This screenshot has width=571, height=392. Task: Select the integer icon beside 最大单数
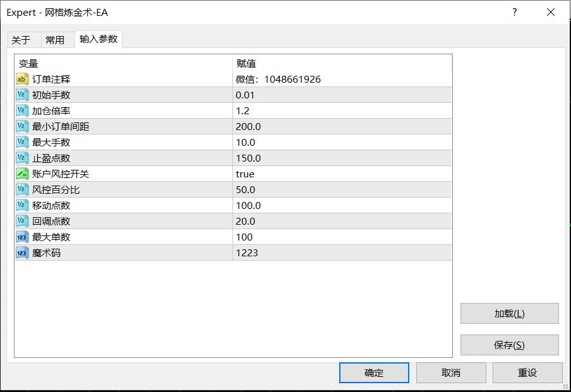tap(22, 237)
